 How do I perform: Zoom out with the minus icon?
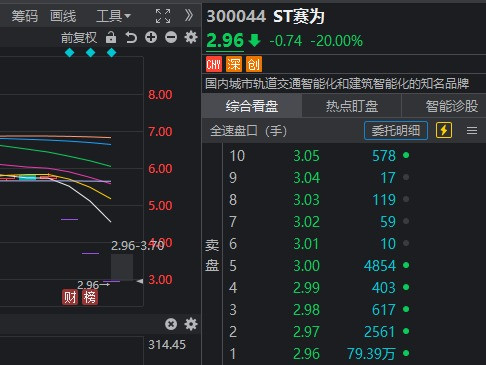[x=171, y=37]
